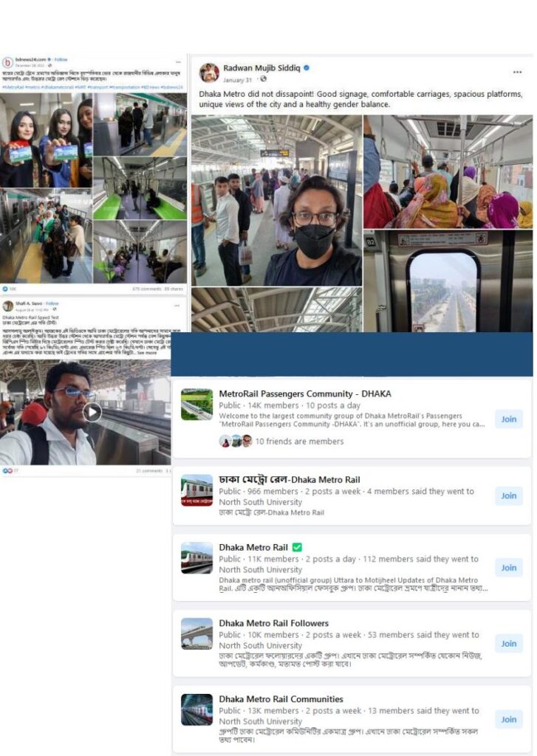Viewport: 537px width, 756px height.
Task: Open options menu on bdnews24.com post
Action: [178, 62]
